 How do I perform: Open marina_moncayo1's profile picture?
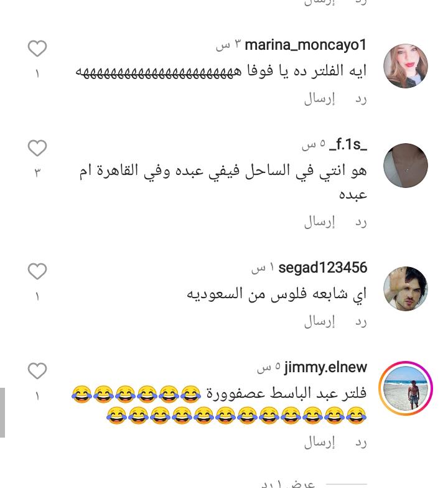click(406, 66)
